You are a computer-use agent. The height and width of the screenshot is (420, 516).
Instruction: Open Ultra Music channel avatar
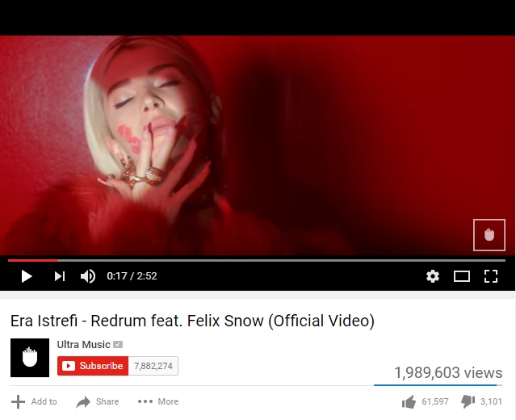pos(30,358)
